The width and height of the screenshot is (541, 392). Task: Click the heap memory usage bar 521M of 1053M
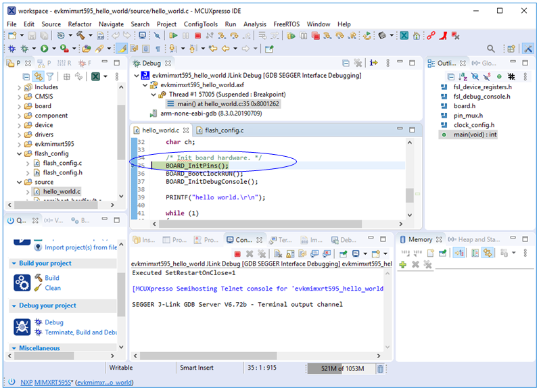click(342, 368)
